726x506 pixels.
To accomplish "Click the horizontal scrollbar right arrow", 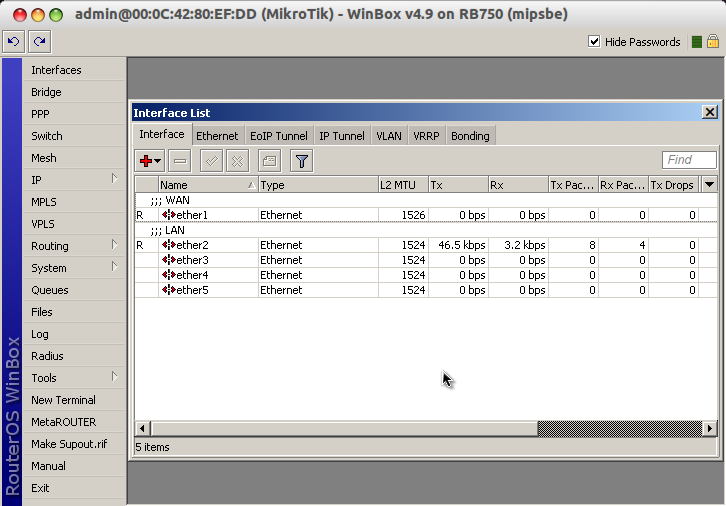I will click(x=709, y=428).
